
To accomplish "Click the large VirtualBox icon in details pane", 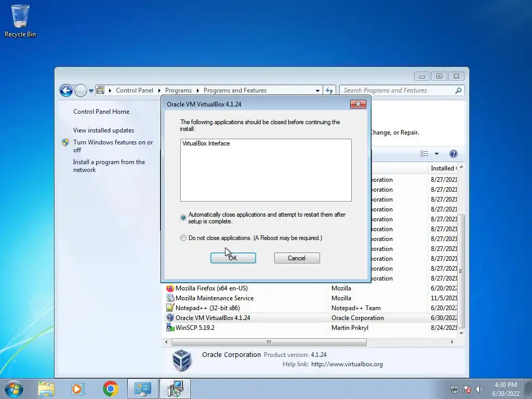I will (182, 360).
